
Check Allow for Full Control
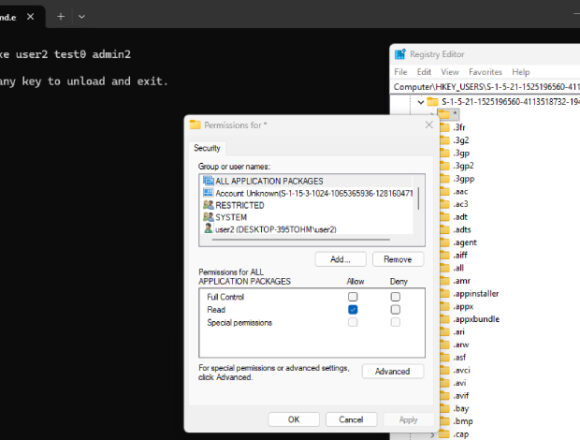click(x=353, y=297)
